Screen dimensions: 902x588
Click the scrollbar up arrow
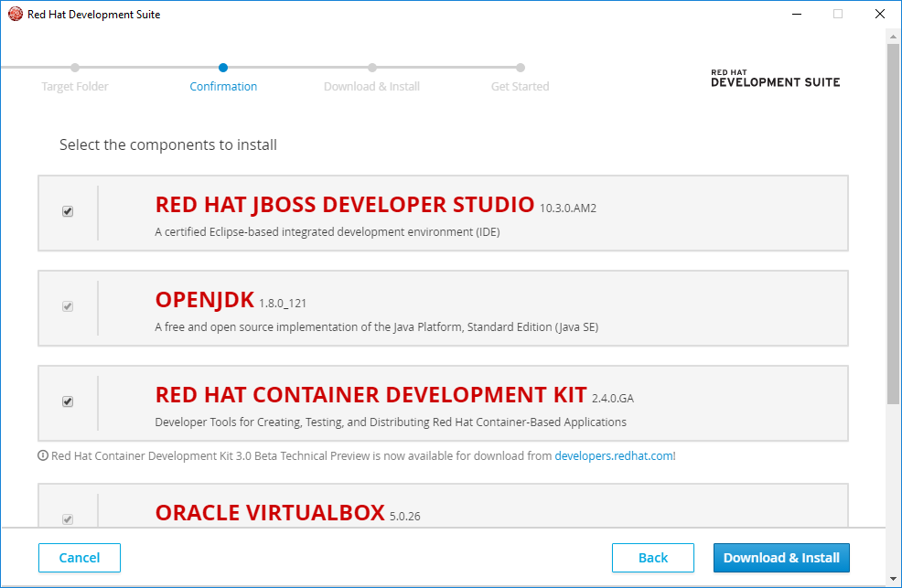click(892, 38)
